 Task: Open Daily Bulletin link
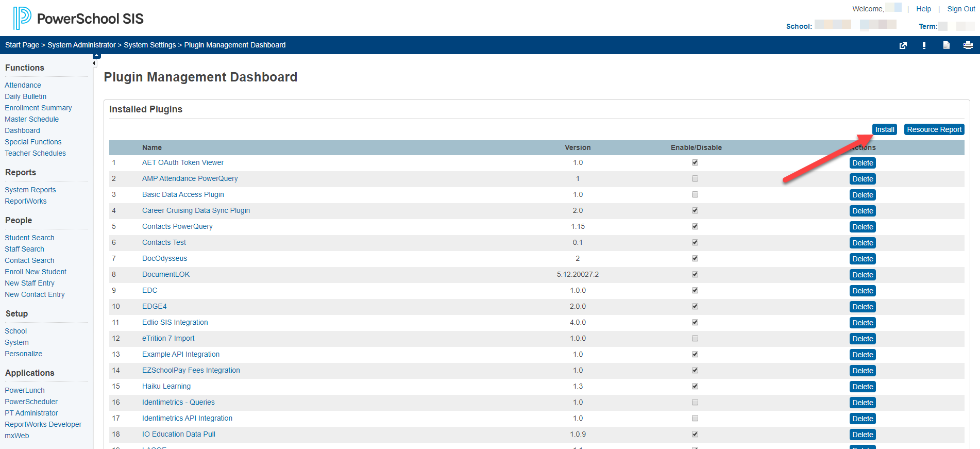(25, 96)
